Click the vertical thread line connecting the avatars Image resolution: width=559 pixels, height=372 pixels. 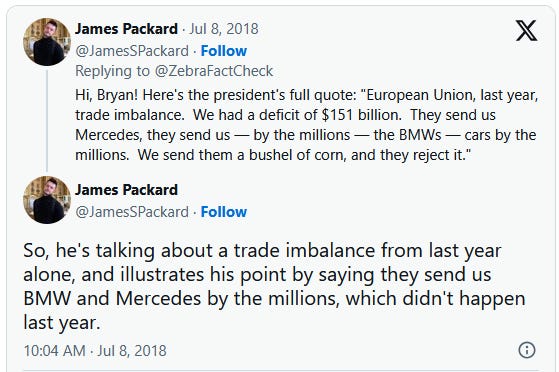point(47,120)
